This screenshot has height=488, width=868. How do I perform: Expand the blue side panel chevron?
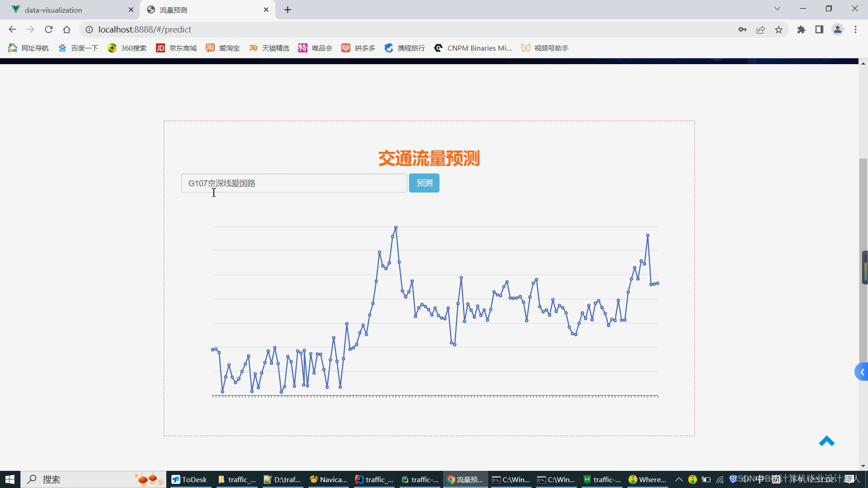pos(862,372)
